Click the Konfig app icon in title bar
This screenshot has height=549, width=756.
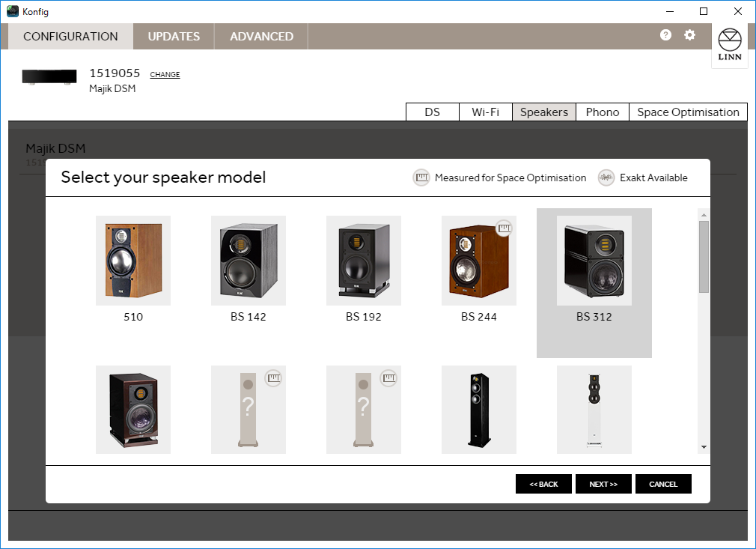pos(13,11)
